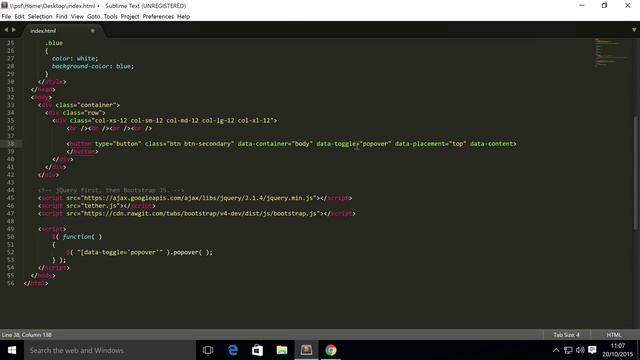The image size is (640, 360).
Task: Open the HTML syntax selector in the status bar
Action: pyautogui.click(x=613, y=335)
